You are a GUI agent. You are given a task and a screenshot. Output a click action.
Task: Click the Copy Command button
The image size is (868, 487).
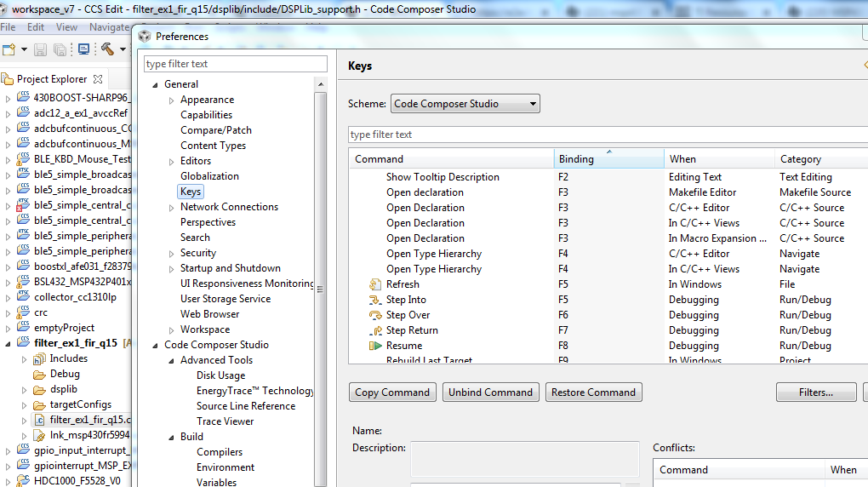(x=392, y=392)
